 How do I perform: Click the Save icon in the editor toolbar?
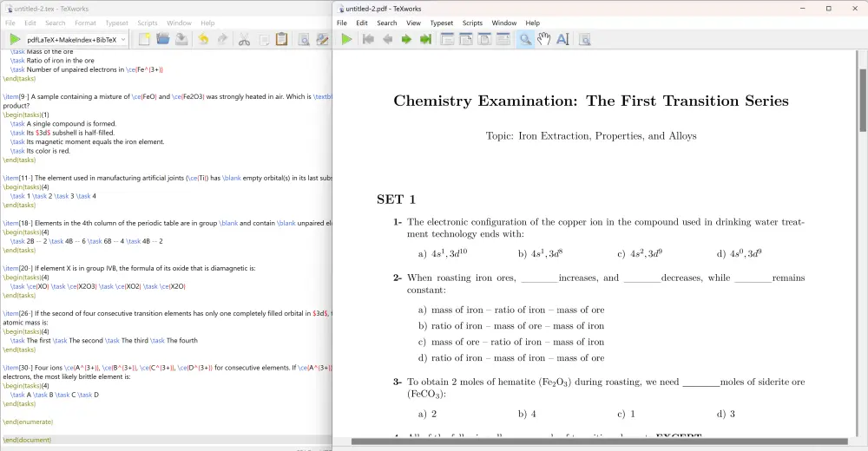[x=181, y=39]
